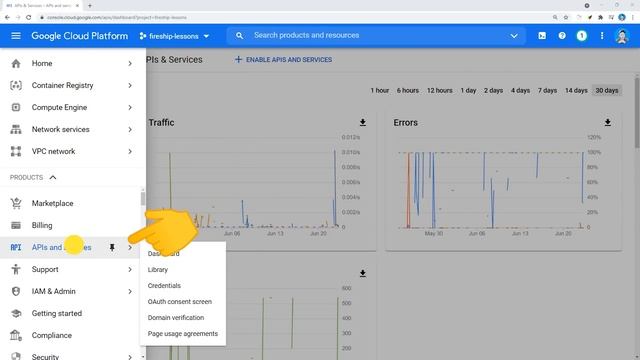Click the IAM & Admin shield icon
Screen dimensions: 640x360
[16, 291]
